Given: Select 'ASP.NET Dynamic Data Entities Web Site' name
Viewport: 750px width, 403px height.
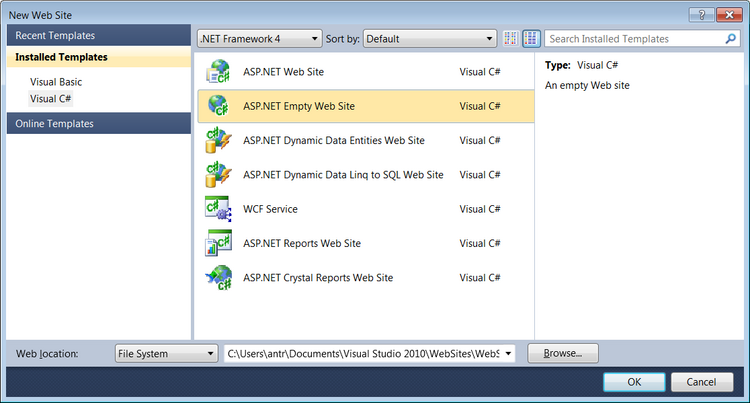Looking at the screenshot, I should tap(334, 141).
